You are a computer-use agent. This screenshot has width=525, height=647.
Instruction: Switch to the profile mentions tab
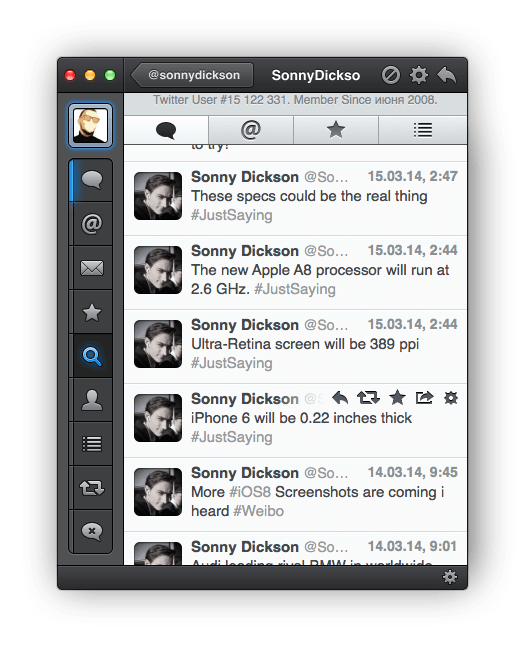(x=251, y=130)
